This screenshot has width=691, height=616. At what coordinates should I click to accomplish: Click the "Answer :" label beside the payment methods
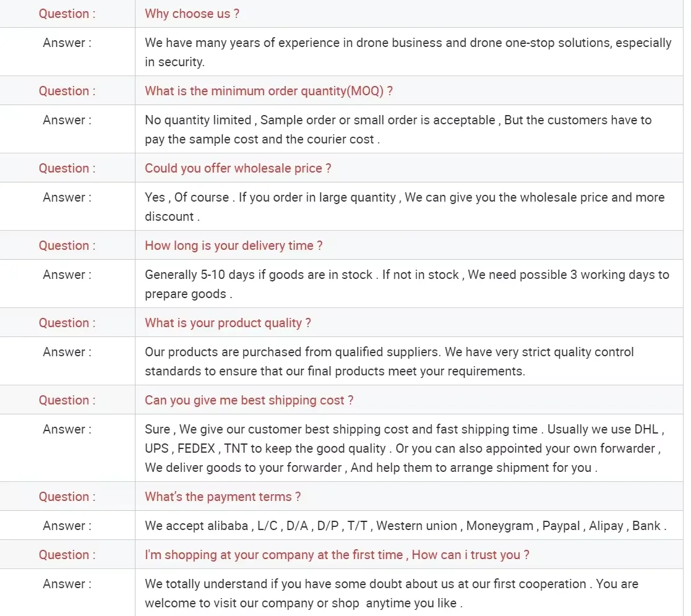pyautogui.click(x=67, y=526)
